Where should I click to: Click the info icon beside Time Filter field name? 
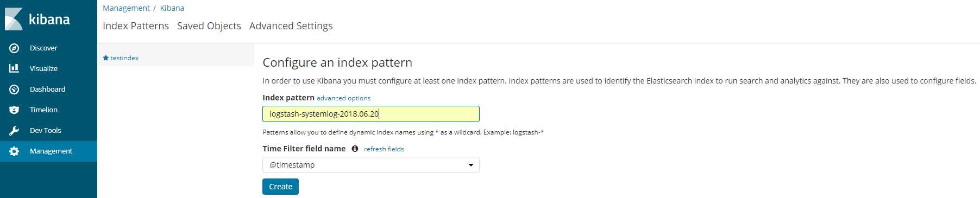click(x=355, y=149)
